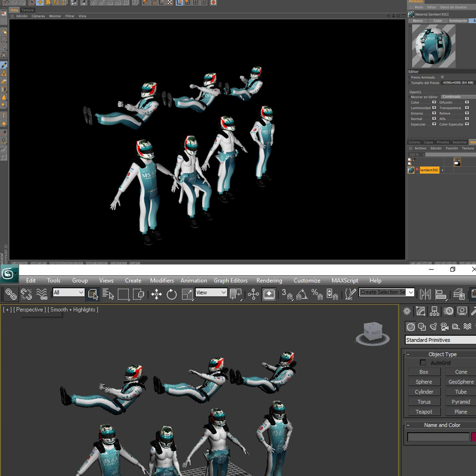Viewport: 476px width, 476px height.
Task: Click the Select and Link chain icon
Action: 11,294
